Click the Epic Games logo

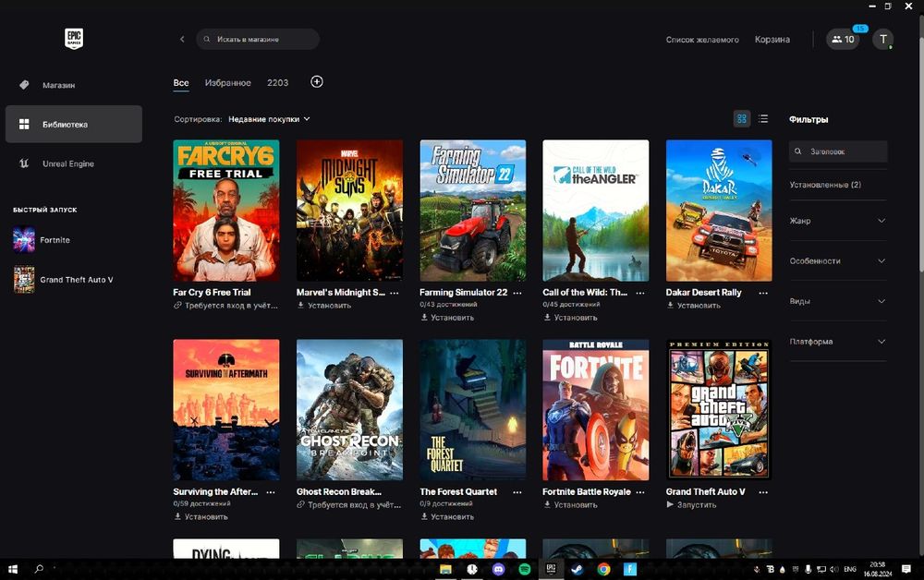pyautogui.click(x=74, y=39)
